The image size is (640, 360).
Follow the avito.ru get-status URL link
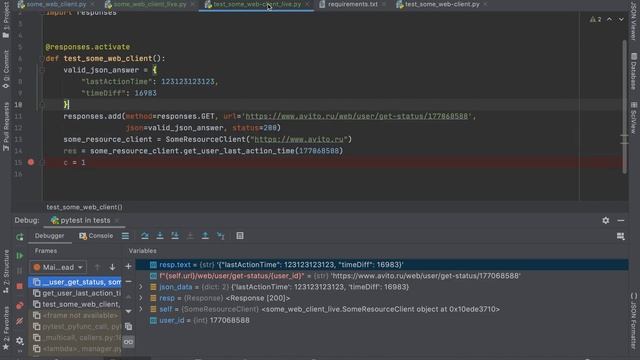[356, 116]
